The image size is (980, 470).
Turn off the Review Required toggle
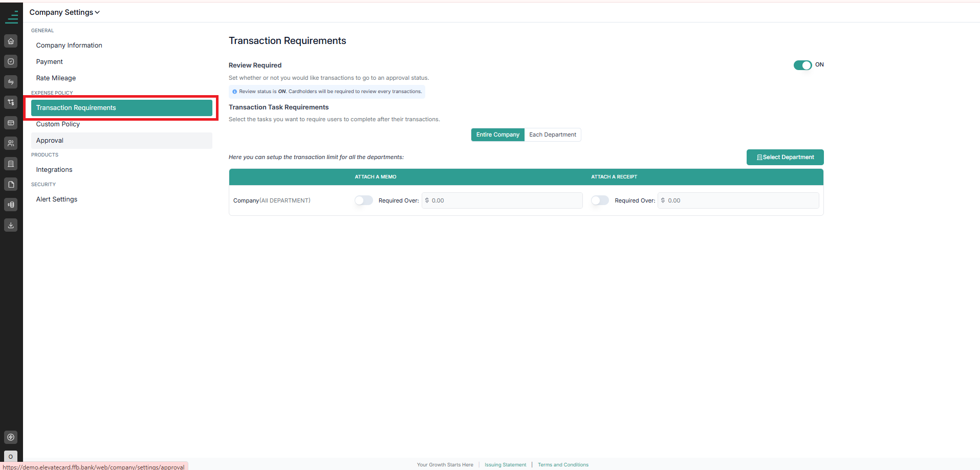coord(802,65)
